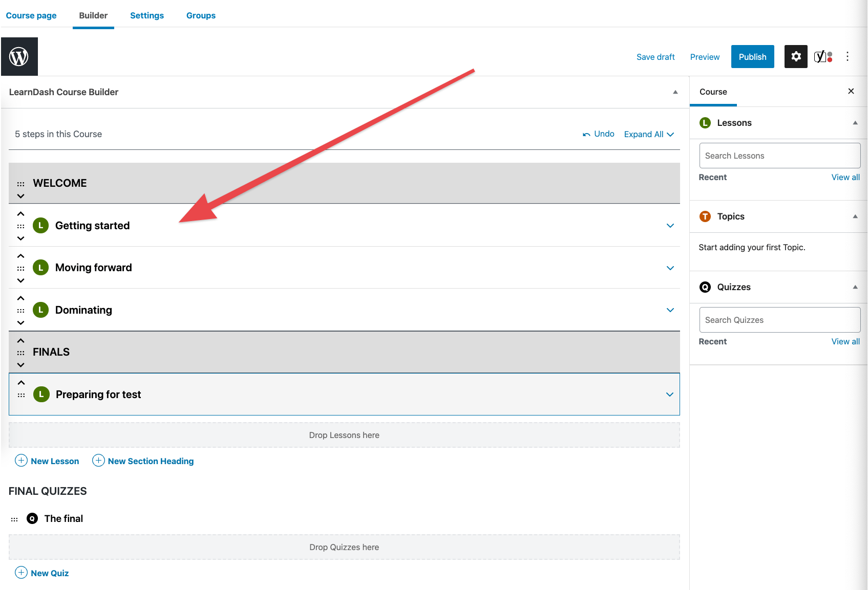
Task: Add a New Quiz
Action: pos(42,573)
